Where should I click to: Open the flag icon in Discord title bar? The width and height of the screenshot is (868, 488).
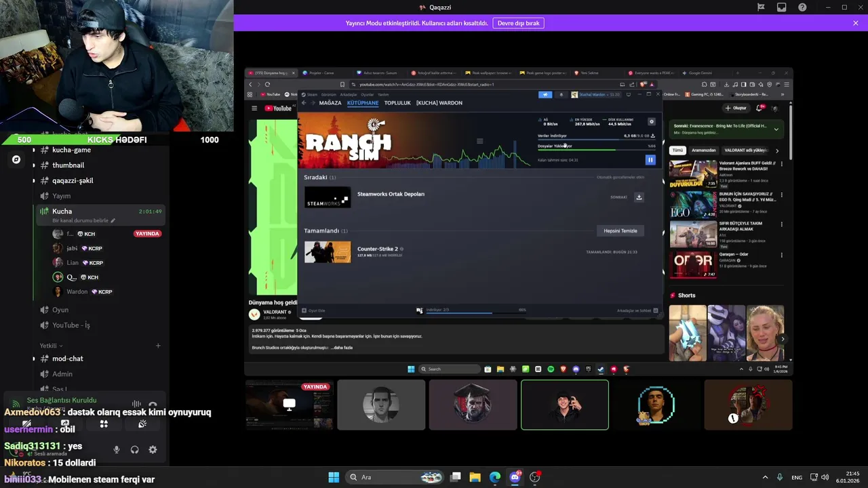pyautogui.click(x=761, y=7)
